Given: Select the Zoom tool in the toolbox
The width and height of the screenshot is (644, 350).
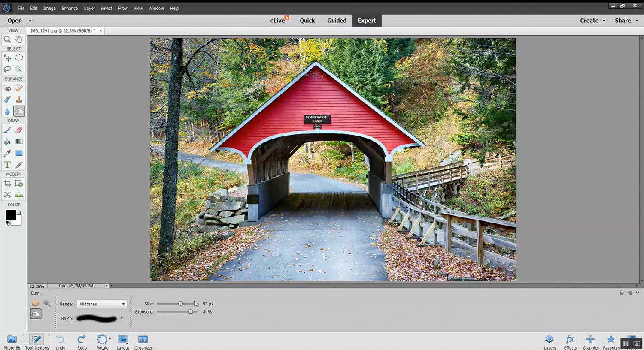Looking at the screenshot, I should 7,39.
